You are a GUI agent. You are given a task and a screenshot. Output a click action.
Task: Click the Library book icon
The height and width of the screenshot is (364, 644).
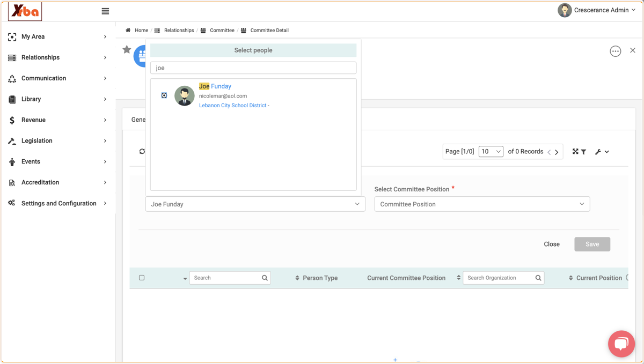pos(12,99)
